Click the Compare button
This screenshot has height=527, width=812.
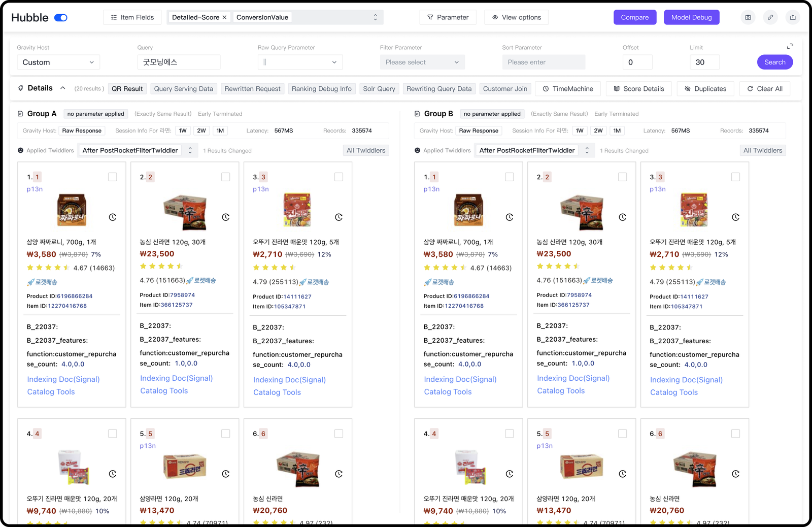click(635, 17)
